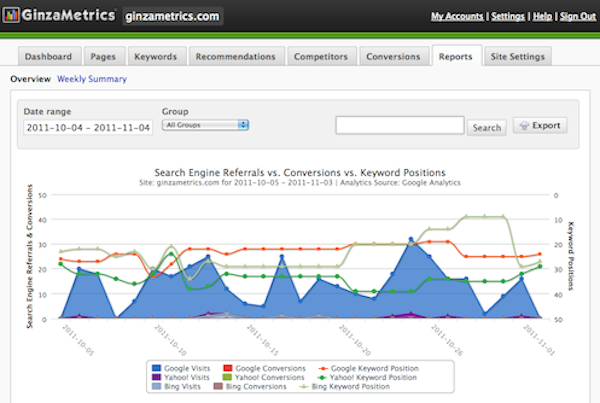Screen dimensions: 600x403
Task: Switch to the Site Settings tab
Action: click(x=518, y=57)
